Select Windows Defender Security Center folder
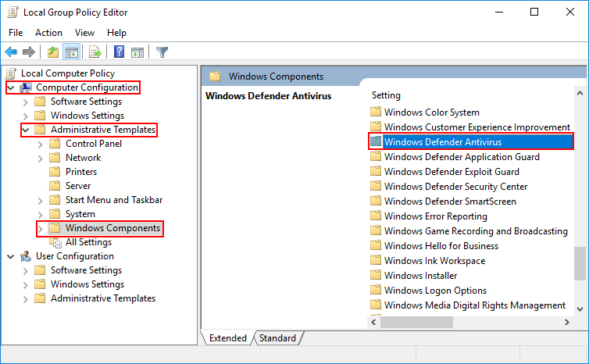This screenshot has height=364, width=589. 455,187
